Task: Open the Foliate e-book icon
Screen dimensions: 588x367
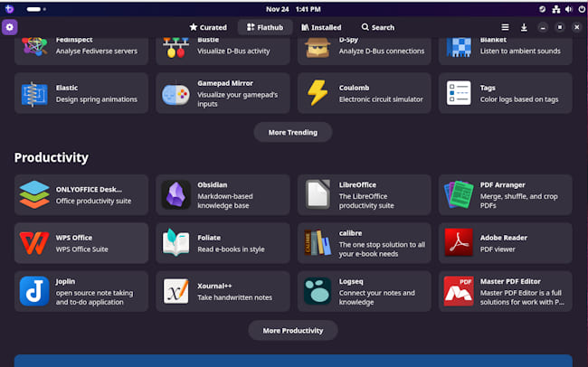Action: point(175,243)
